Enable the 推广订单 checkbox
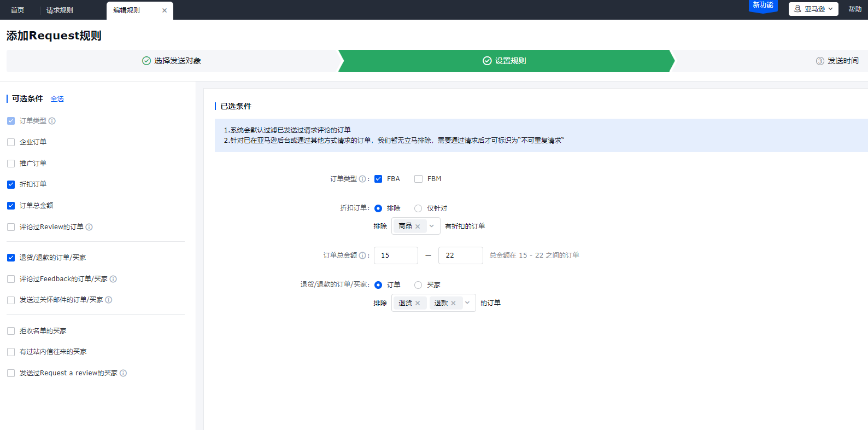 [11, 164]
